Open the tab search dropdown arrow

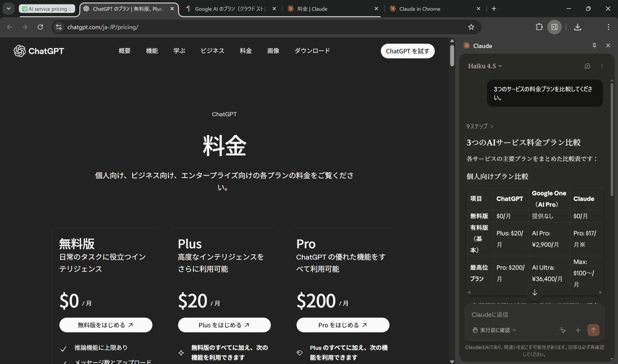(x=8, y=9)
